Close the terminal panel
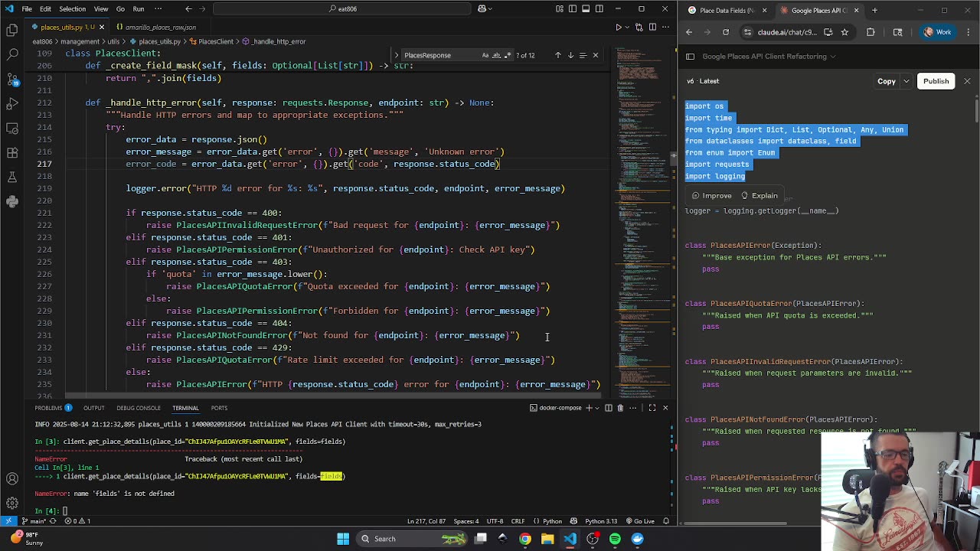The height and width of the screenshot is (551, 980). click(x=665, y=408)
